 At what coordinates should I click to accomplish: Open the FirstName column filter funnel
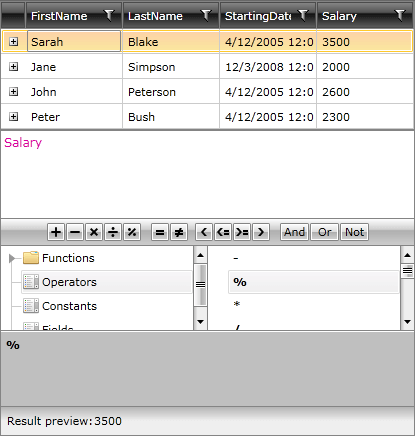tap(109, 15)
